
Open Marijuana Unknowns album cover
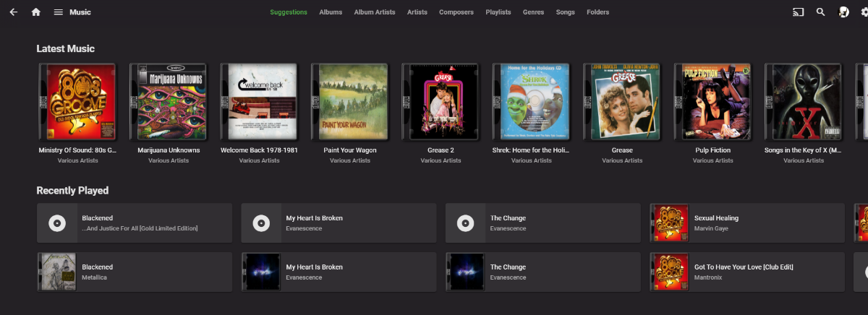(x=169, y=102)
